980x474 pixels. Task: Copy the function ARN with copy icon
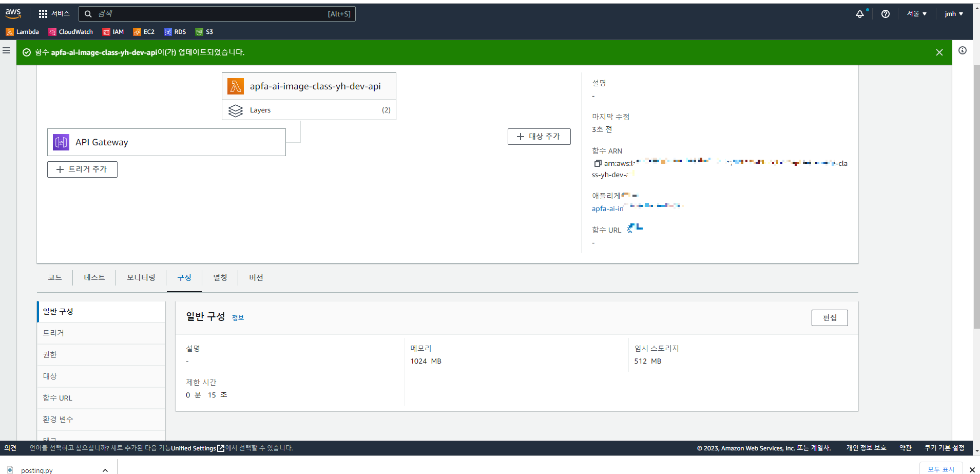pos(598,163)
